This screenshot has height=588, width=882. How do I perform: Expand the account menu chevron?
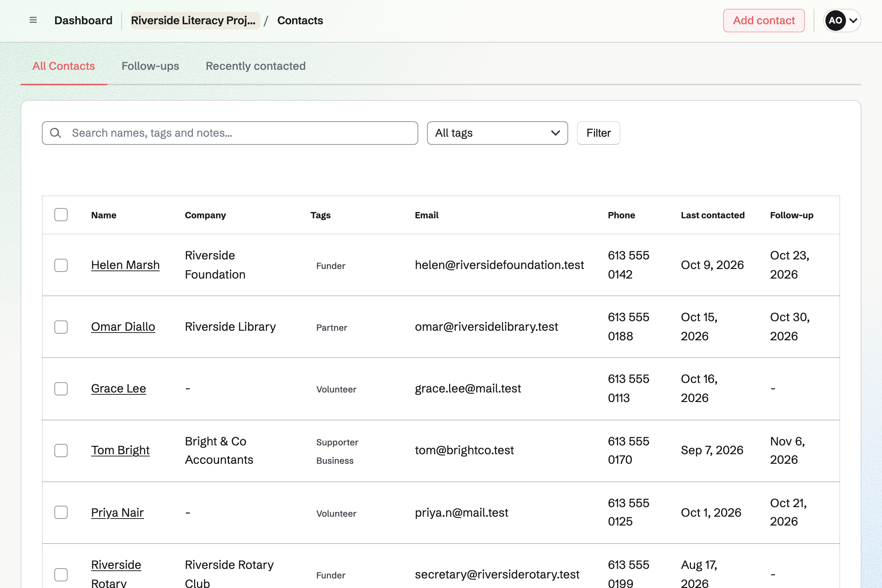[x=853, y=20]
